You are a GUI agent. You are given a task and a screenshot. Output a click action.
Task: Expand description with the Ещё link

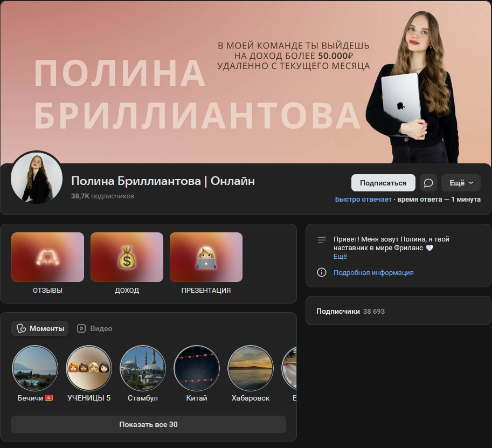(x=340, y=257)
